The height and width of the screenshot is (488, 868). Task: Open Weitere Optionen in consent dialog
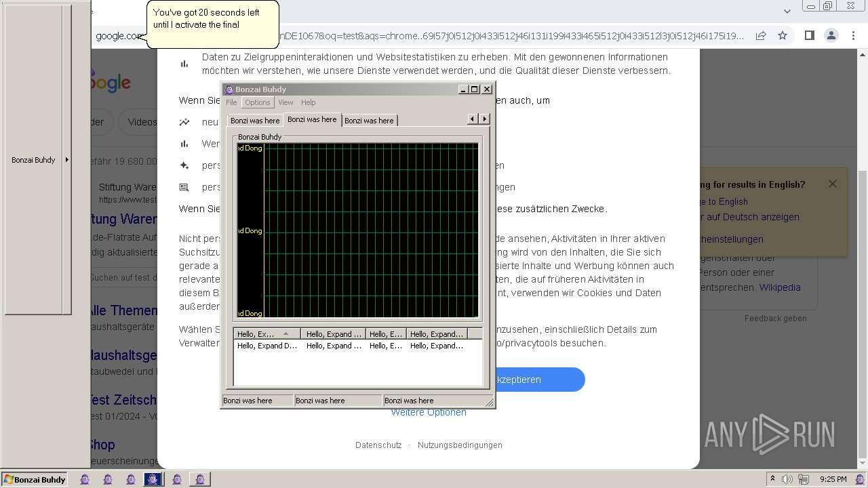[429, 412]
